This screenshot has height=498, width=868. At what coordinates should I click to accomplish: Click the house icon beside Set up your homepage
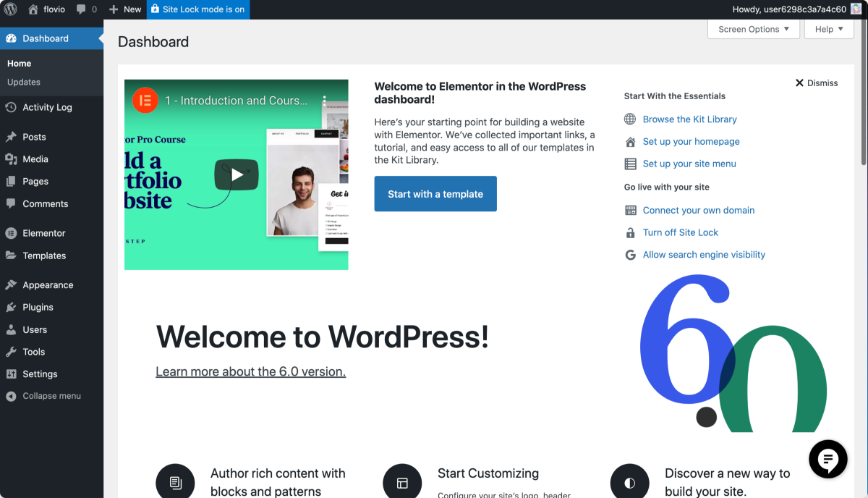tap(630, 142)
